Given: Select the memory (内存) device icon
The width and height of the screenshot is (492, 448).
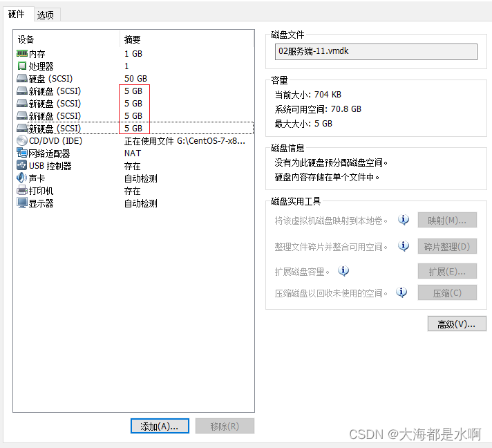Looking at the screenshot, I should (x=22, y=54).
